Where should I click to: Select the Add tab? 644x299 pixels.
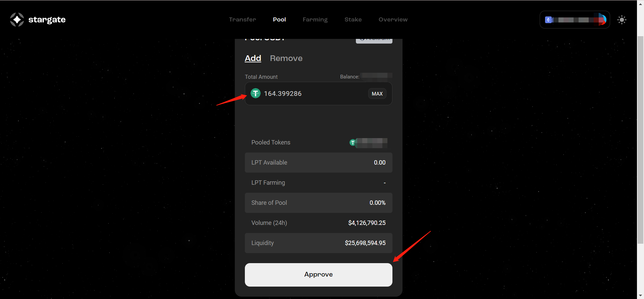253,58
